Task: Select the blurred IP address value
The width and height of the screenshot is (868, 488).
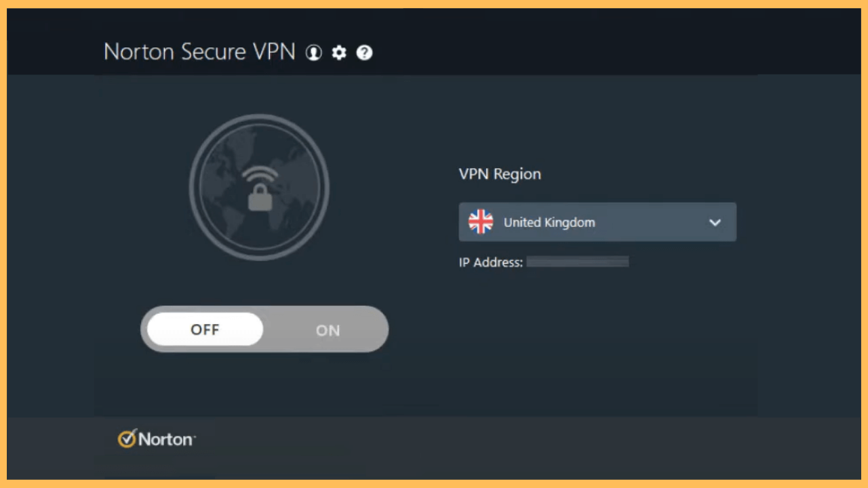Action: click(578, 262)
